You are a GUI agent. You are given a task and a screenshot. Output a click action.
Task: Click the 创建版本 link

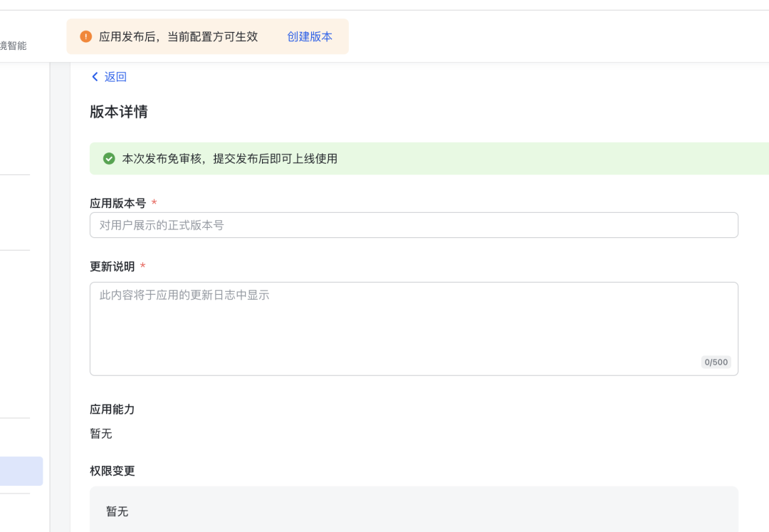pyautogui.click(x=309, y=36)
